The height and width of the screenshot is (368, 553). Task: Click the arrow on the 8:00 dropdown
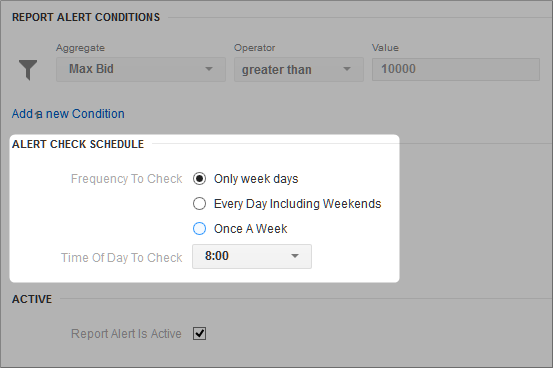click(295, 256)
